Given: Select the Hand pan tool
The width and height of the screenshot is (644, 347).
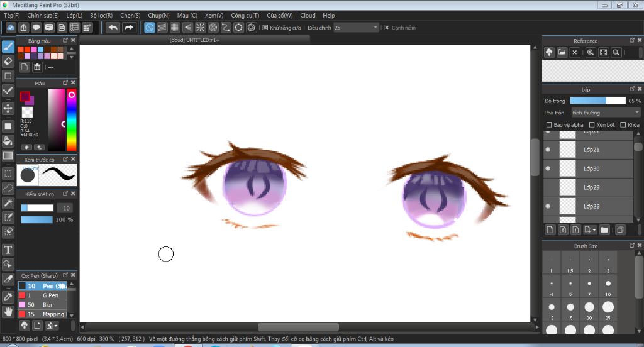Looking at the screenshot, I should (x=8, y=311).
